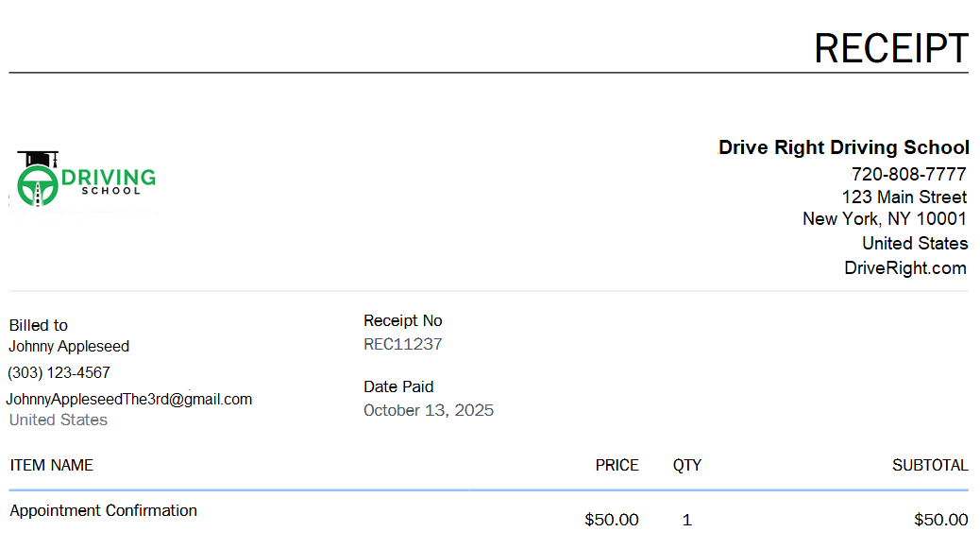980x549 pixels.
Task: Click the PRICE column header
Action: point(617,465)
